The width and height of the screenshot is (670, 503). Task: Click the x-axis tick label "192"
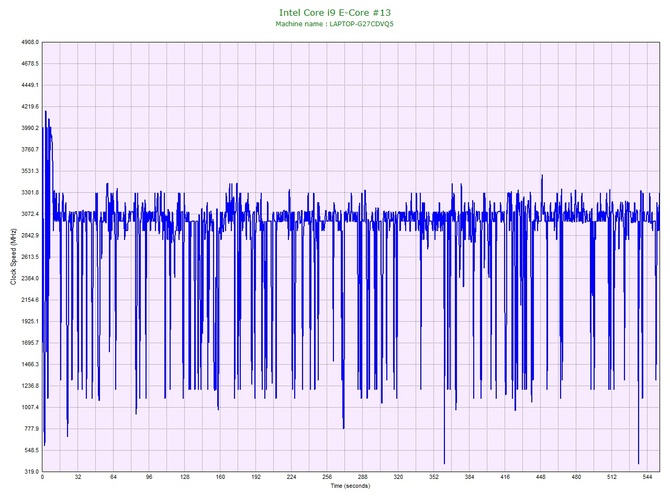pyautogui.click(x=256, y=477)
